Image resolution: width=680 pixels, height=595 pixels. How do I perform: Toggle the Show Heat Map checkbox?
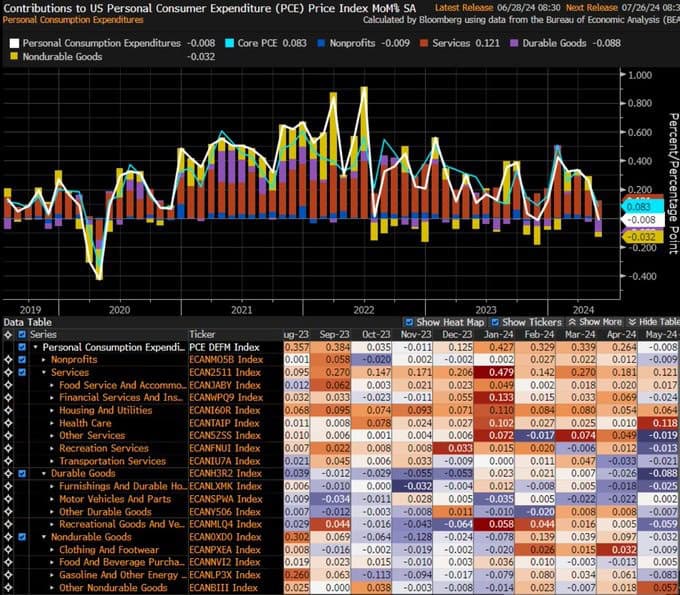pos(410,322)
